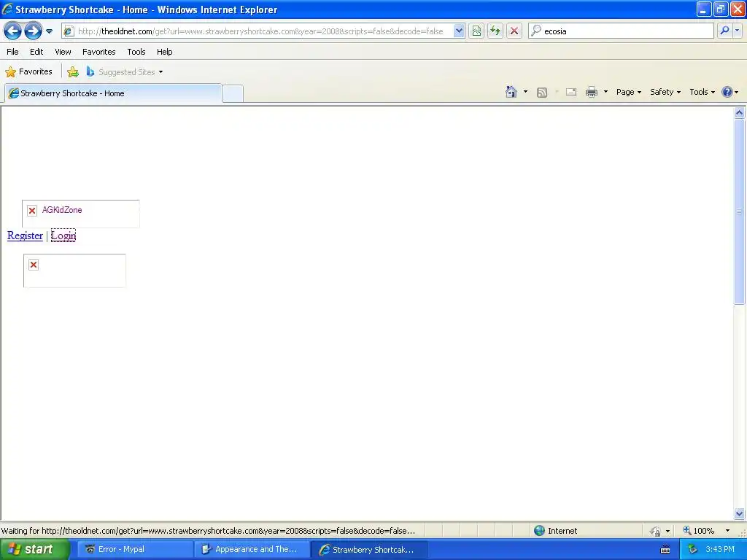This screenshot has width=747, height=560.
Task: Follow the Register link
Action: (25, 236)
